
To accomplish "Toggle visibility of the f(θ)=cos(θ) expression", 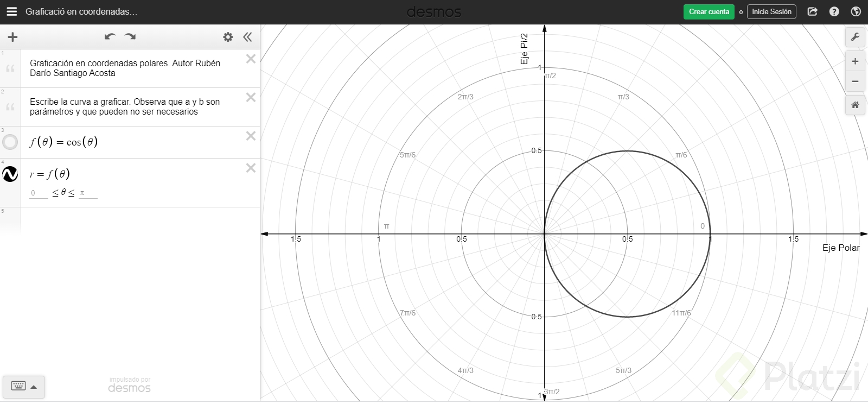I will (10, 142).
